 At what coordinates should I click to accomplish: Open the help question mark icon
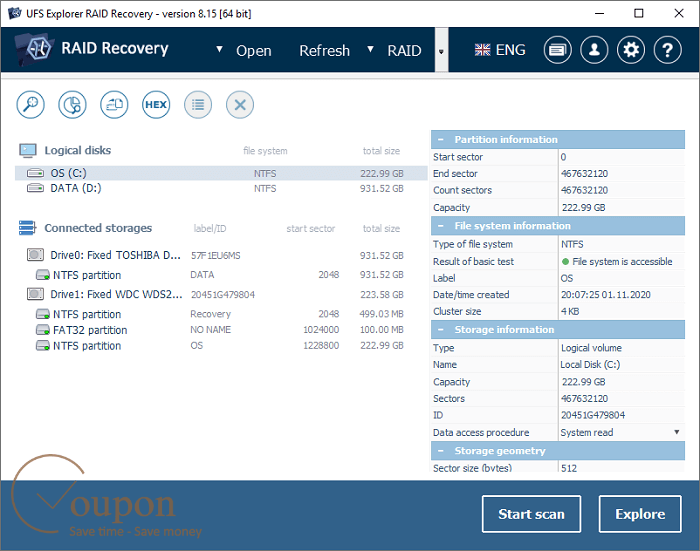click(x=667, y=50)
